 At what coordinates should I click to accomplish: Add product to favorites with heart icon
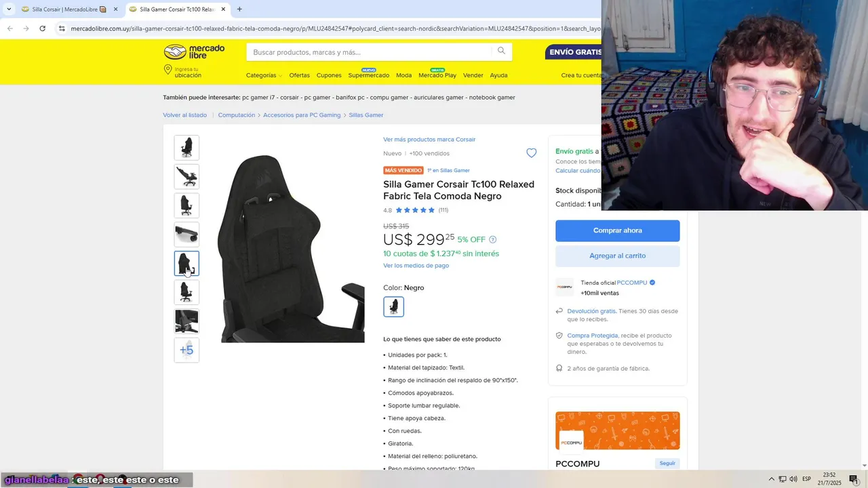point(532,153)
